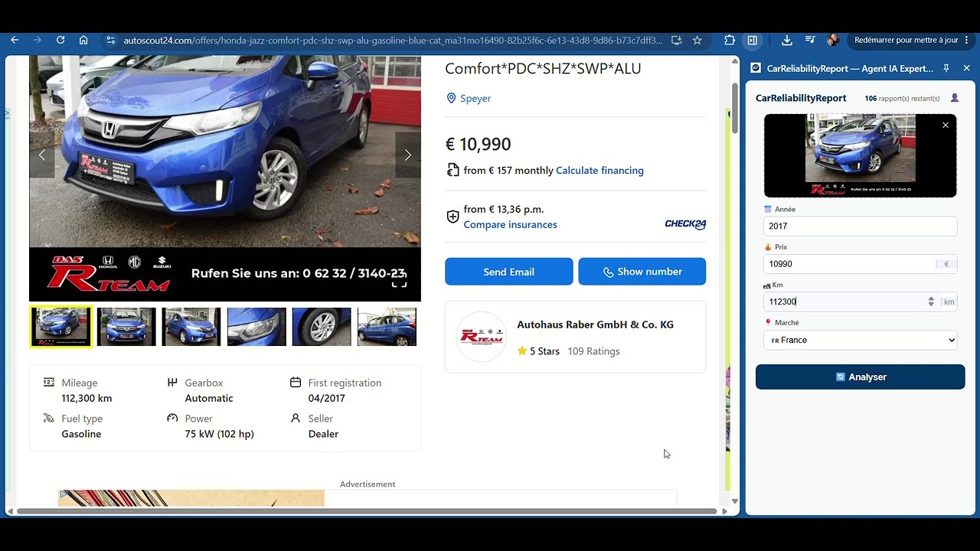The image size is (980, 551).
Task: Click the Prix input field
Action: click(860, 264)
